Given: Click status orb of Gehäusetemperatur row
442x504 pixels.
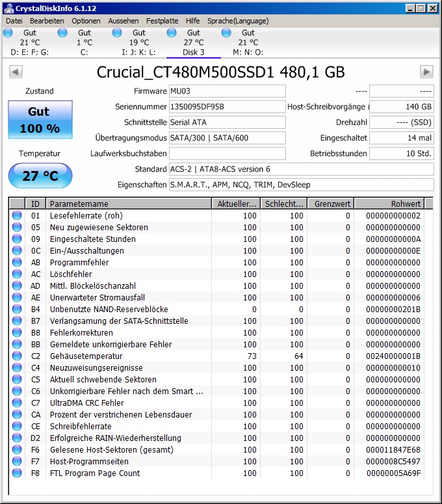Looking at the screenshot, I should [x=17, y=356].
